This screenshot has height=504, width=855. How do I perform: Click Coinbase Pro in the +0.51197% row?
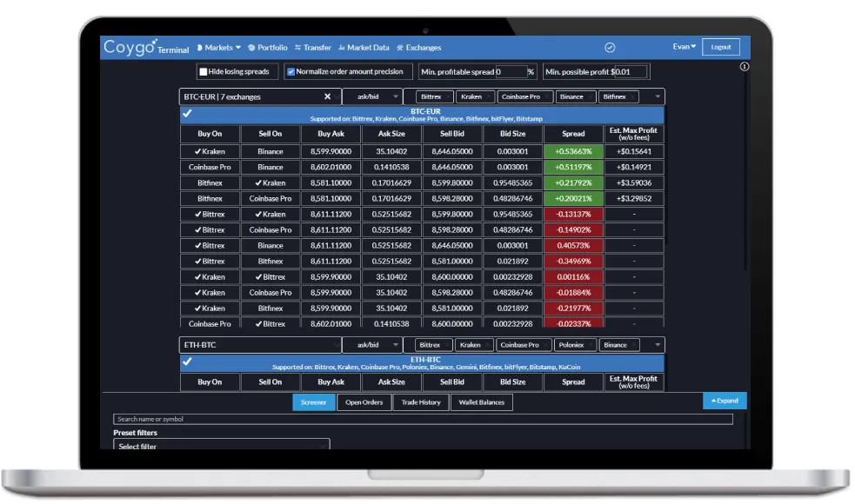pos(210,167)
